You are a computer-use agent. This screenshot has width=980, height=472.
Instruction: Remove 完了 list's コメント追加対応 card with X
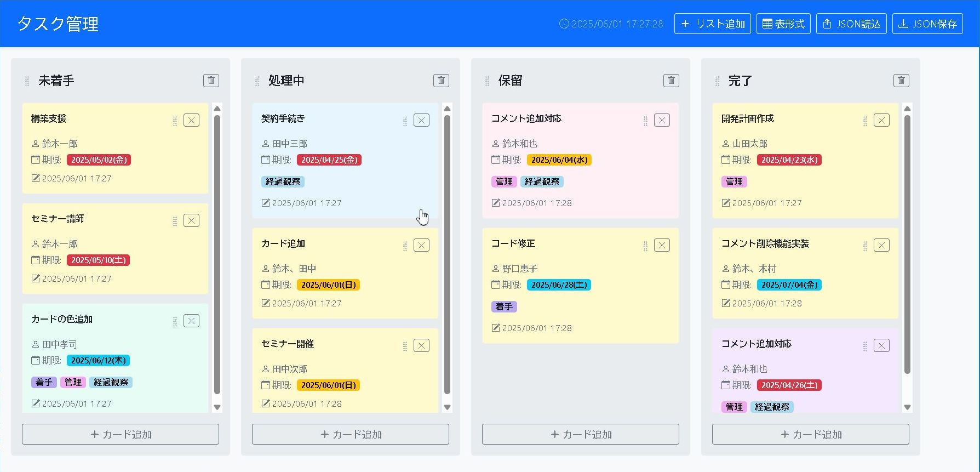tap(881, 345)
